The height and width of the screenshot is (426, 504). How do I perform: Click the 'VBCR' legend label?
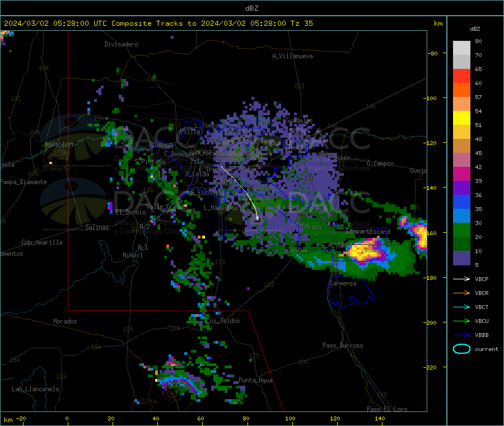point(482,293)
